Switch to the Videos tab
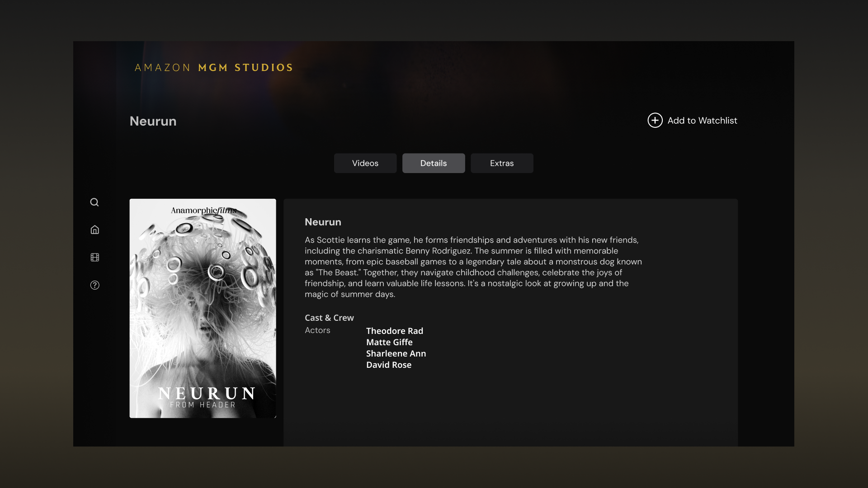The height and width of the screenshot is (488, 868). 365,163
